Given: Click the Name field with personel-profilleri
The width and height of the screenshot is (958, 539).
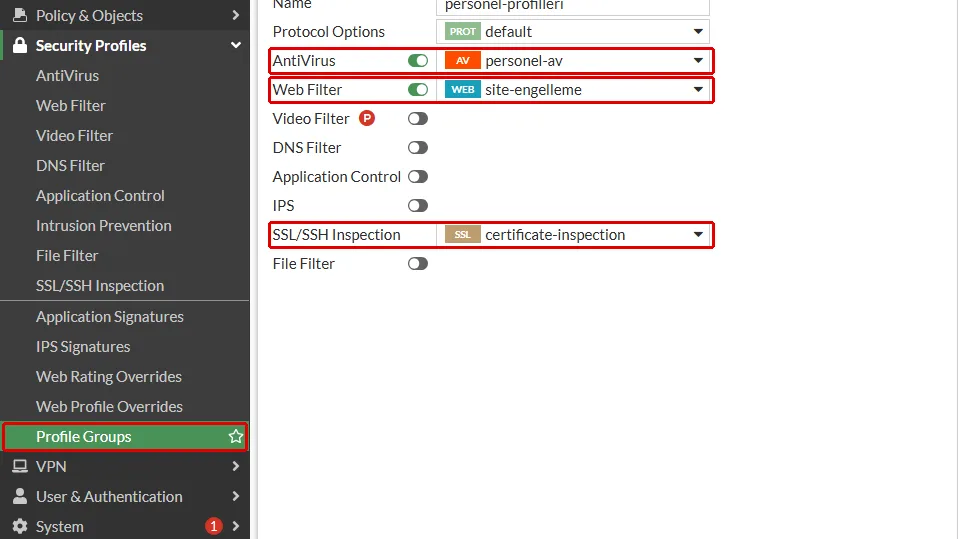Looking at the screenshot, I should (x=573, y=6).
